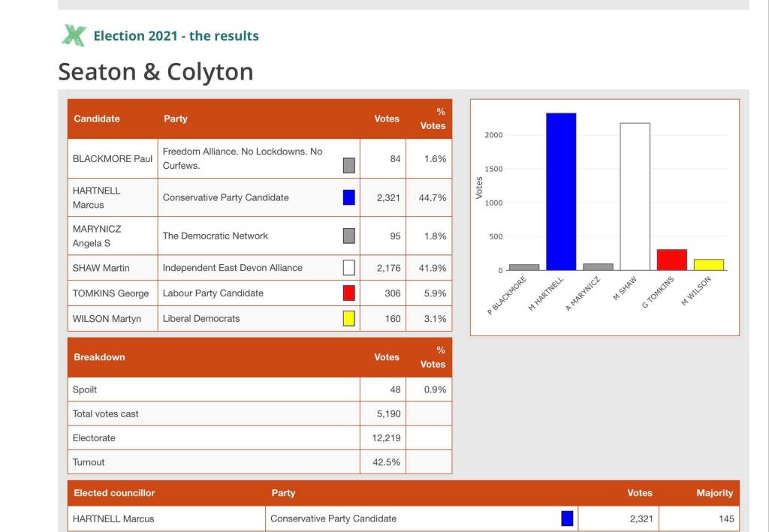Image resolution: width=769 pixels, height=532 pixels.
Task: Click the yellow Liberal Democrats color square
Action: pyautogui.click(x=348, y=318)
